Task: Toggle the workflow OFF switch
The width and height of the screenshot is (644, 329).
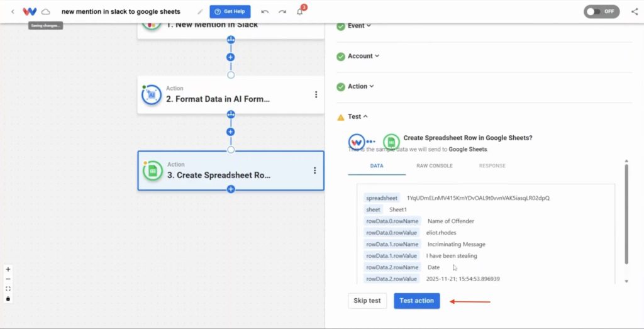Action: [x=601, y=11]
